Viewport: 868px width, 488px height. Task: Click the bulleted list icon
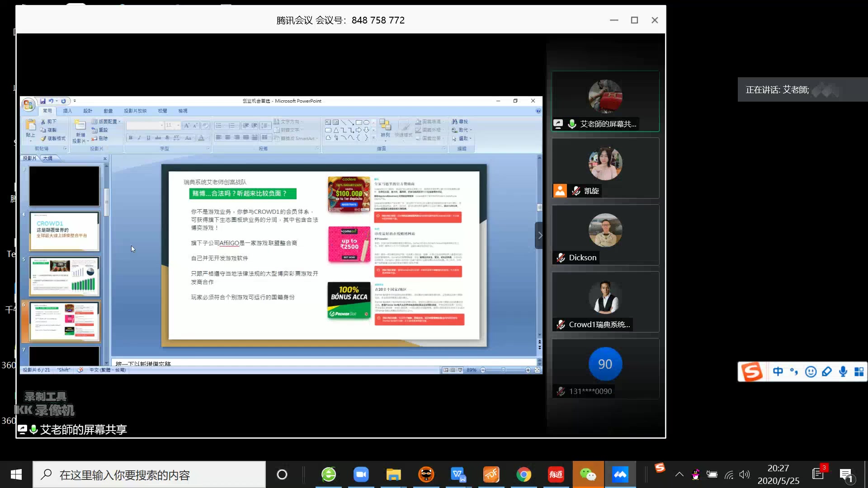[219, 125]
